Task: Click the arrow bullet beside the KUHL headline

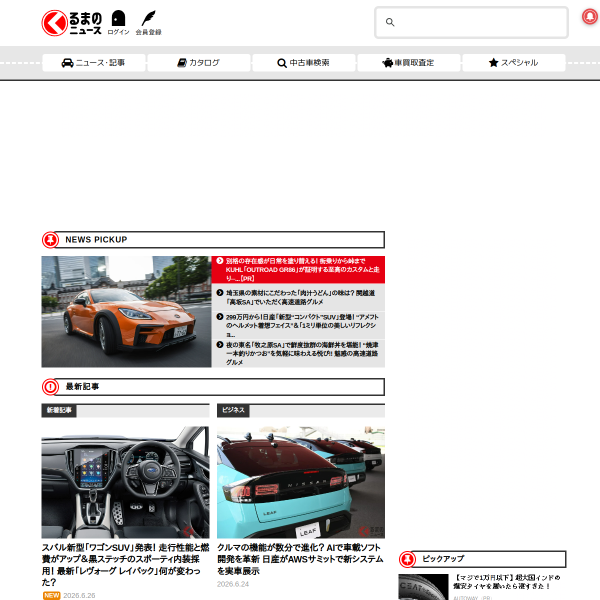Action: tap(220, 261)
